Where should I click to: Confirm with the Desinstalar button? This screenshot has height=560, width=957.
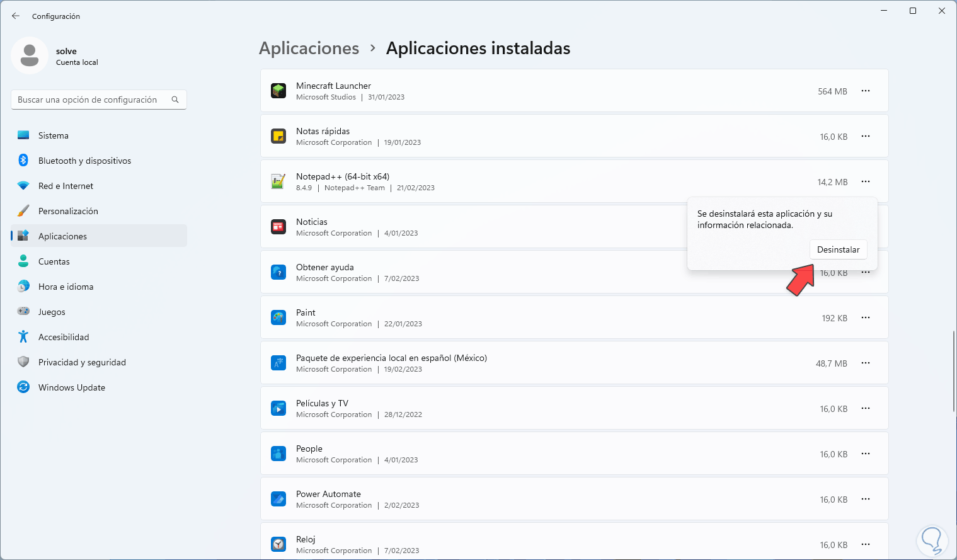pyautogui.click(x=838, y=249)
